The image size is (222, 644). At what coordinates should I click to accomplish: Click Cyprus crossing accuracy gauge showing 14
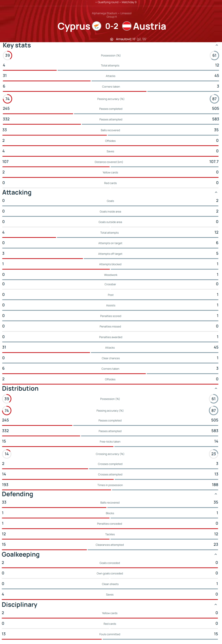click(7, 454)
